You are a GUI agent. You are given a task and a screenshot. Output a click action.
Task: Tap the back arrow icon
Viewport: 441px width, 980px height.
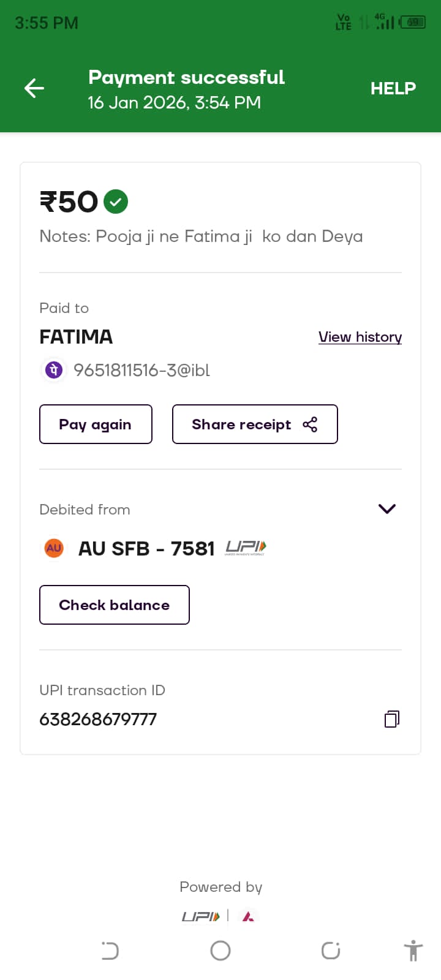pos(34,88)
